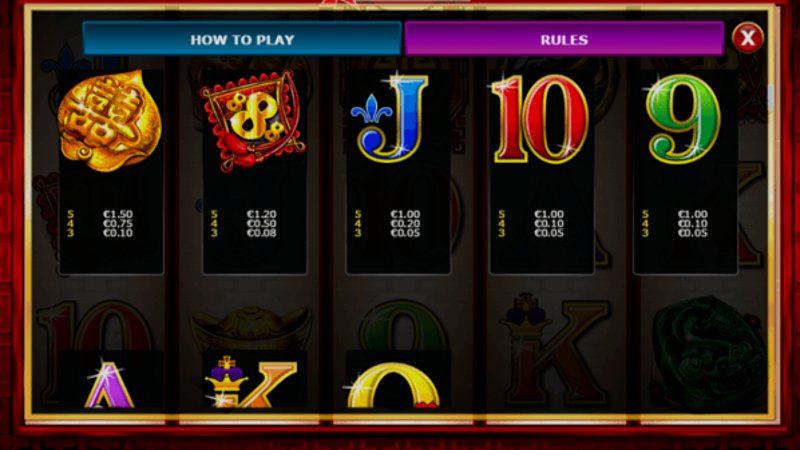Click the €0.20 four-of-a-kind J payout

pyautogui.click(x=405, y=223)
